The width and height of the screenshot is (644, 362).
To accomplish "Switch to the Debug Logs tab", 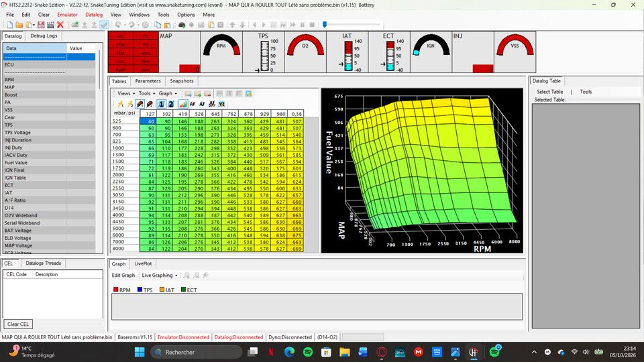I will point(44,36).
